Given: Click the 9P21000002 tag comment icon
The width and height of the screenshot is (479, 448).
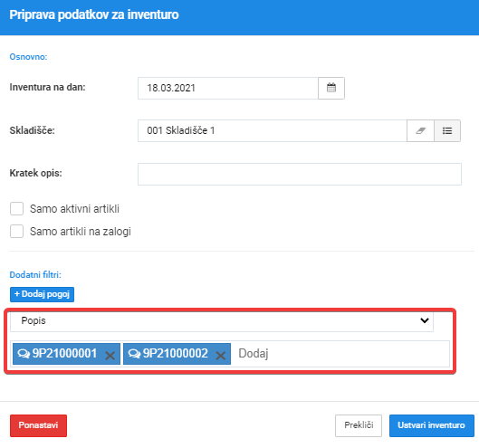Looking at the screenshot, I should click(134, 354).
